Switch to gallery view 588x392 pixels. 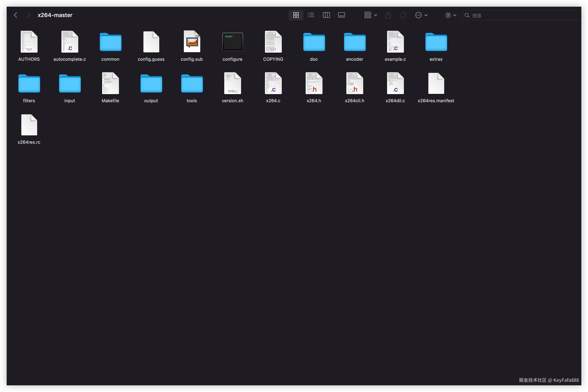[341, 15]
